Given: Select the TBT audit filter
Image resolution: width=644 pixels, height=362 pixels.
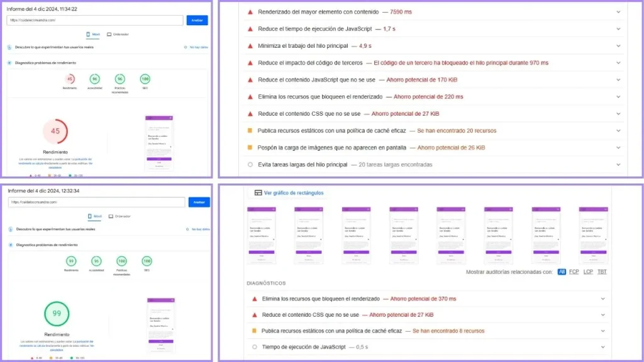Looking at the screenshot, I should coord(603,272).
